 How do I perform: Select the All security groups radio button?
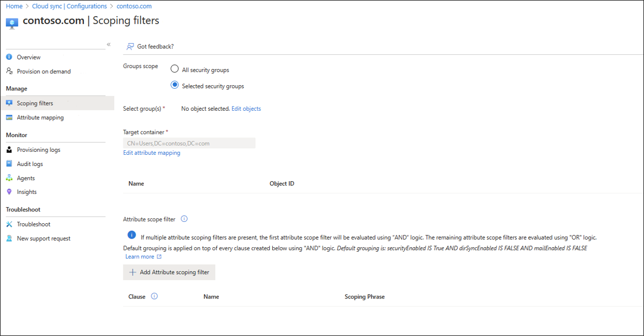175,70
